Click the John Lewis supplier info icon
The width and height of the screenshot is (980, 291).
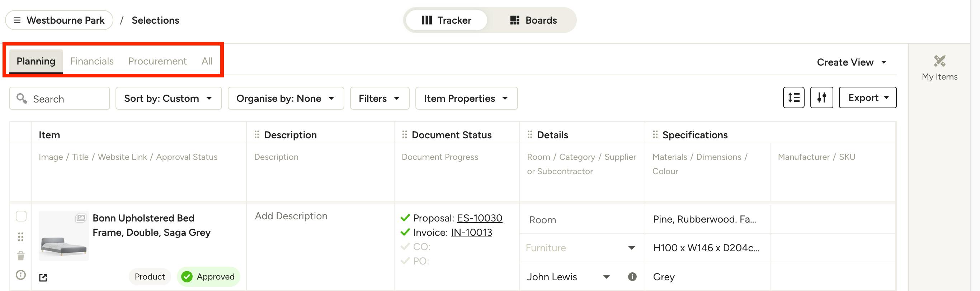point(632,277)
